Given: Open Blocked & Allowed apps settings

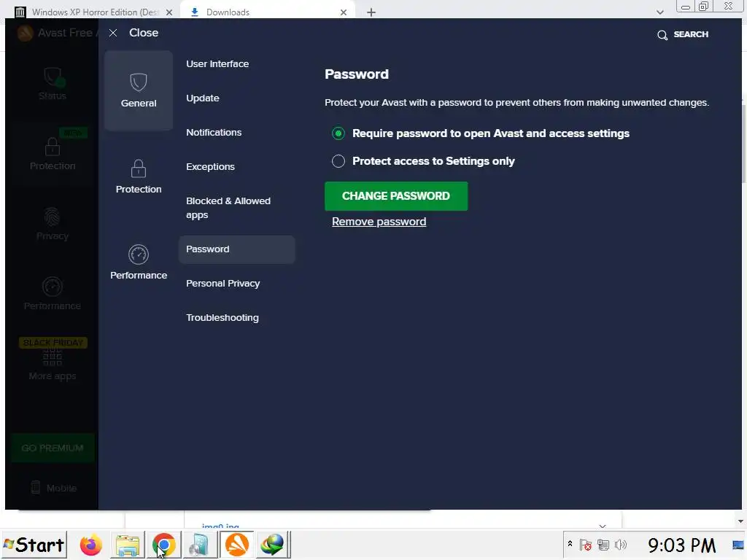Looking at the screenshot, I should 228,208.
